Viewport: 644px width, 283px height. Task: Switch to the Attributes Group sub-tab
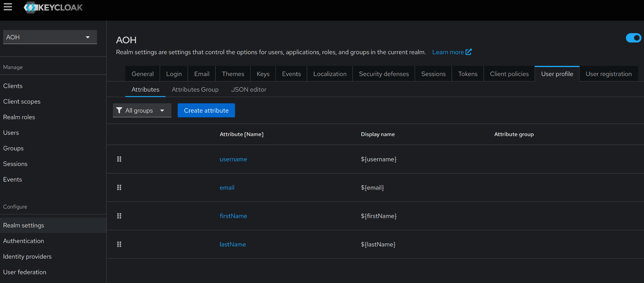pos(195,89)
